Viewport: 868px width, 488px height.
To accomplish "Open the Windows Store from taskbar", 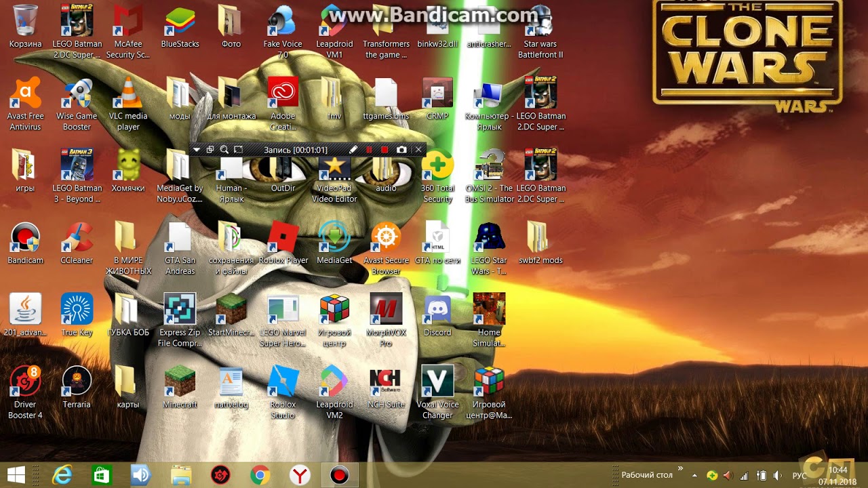I will pyautogui.click(x=102, y=475).
